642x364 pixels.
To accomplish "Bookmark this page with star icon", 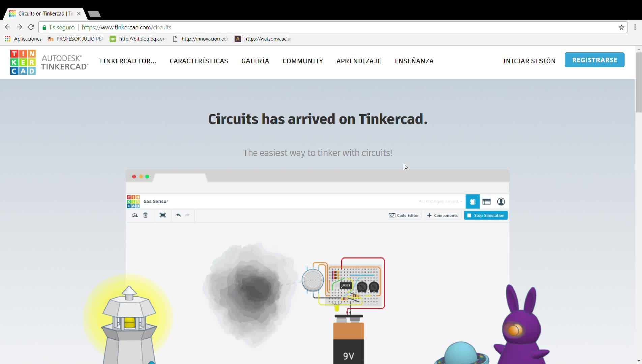I will pos(621,27).
